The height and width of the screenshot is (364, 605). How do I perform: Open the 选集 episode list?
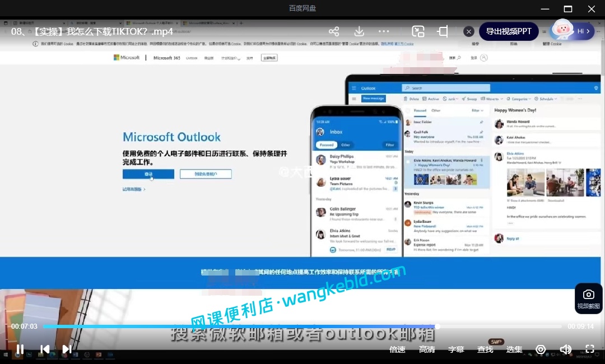(514, 349)
